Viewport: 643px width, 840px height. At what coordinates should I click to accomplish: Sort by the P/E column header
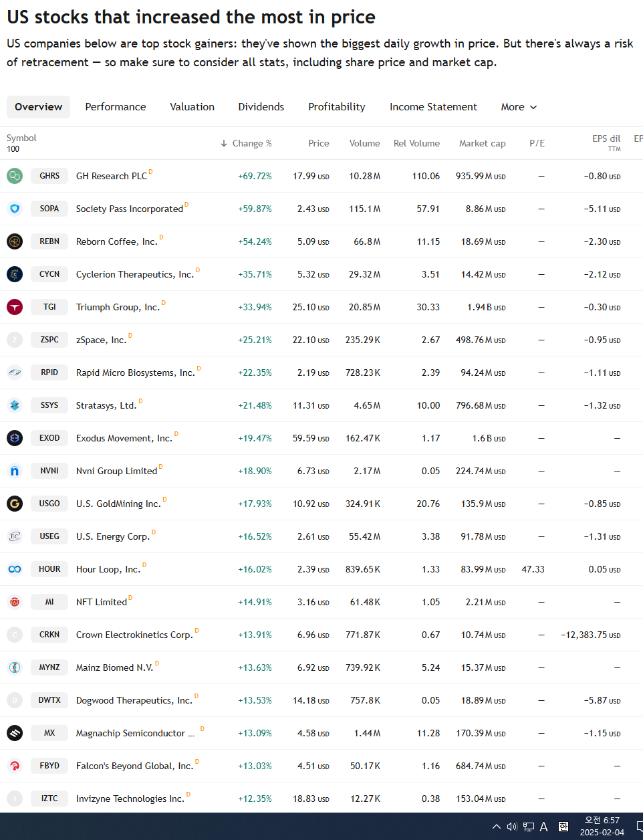537,143
